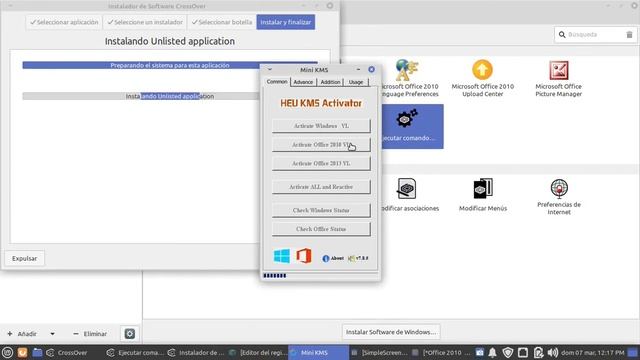Switch to the Advance tab
The width and height of the screenshot is (640, 360).
pos(303,82)
